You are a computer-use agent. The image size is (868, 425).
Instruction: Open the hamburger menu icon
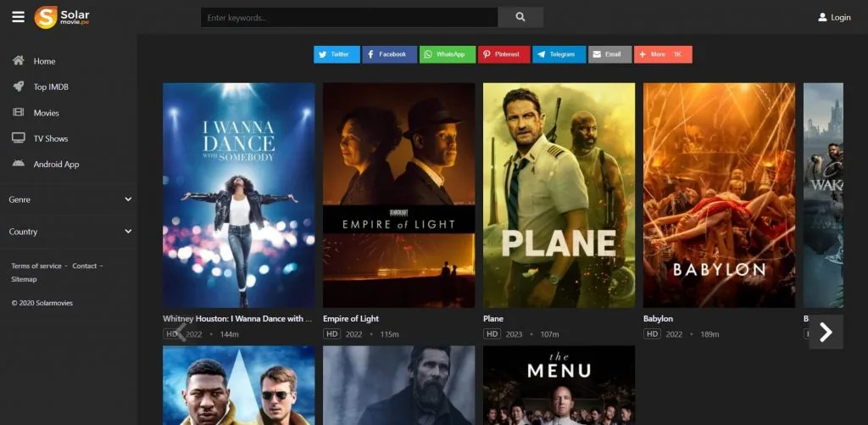(19, 17)
